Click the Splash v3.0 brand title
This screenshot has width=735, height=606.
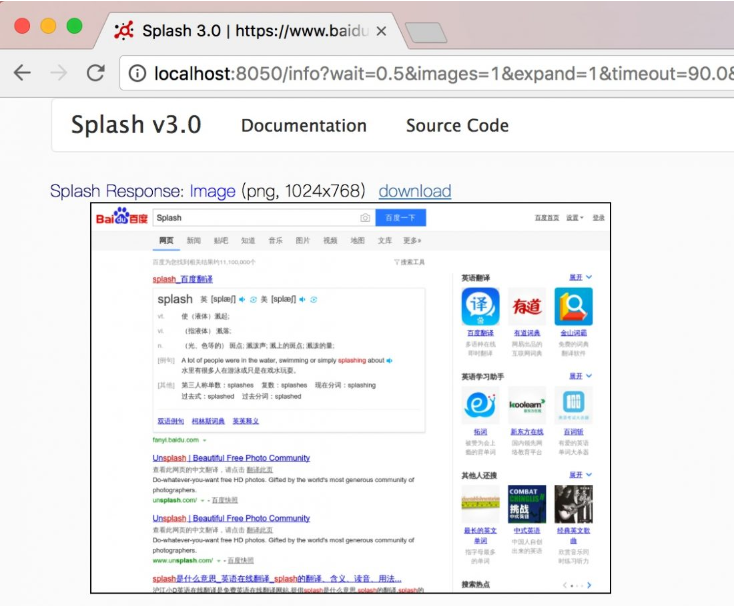point(136,125)
